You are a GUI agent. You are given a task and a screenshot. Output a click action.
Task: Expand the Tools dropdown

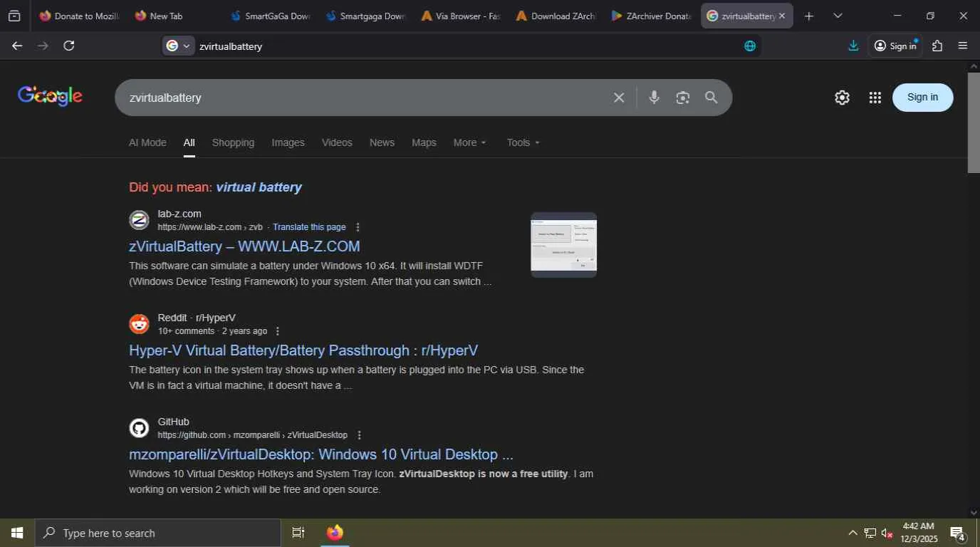[523, 142]
